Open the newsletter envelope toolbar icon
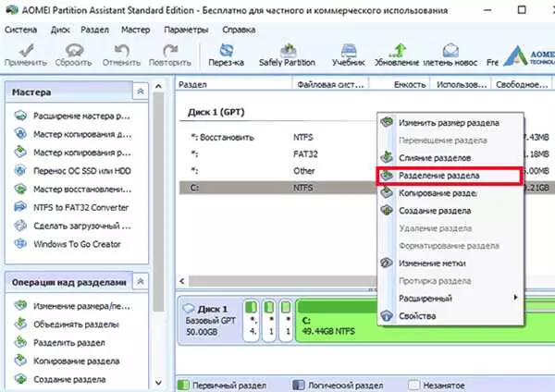 (450, 50)
